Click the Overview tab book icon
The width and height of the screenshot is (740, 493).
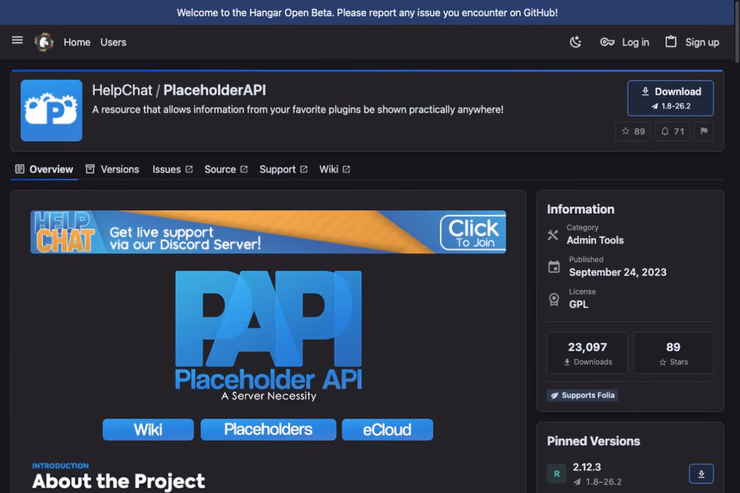19,169
